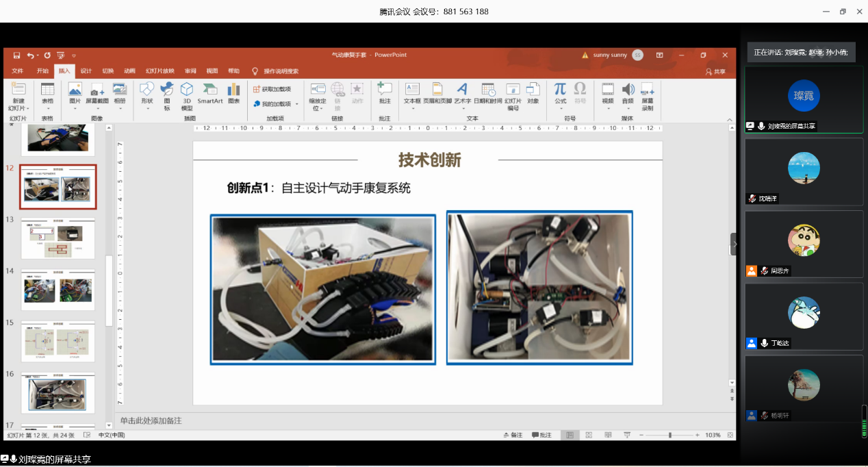Toggle 备注 notes pane in status bar

(x=512, y=435)
